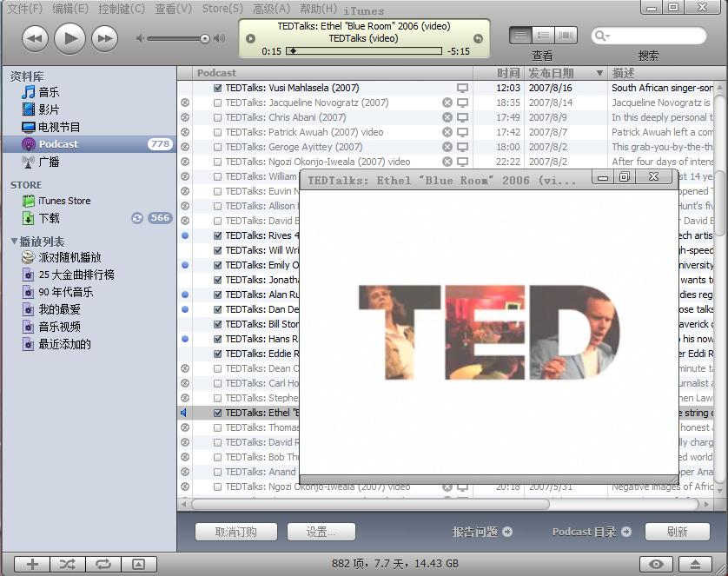Viewport: 728px width, 576px height.
Task: Click the fast-forward next track button
Action: [104, 38]
